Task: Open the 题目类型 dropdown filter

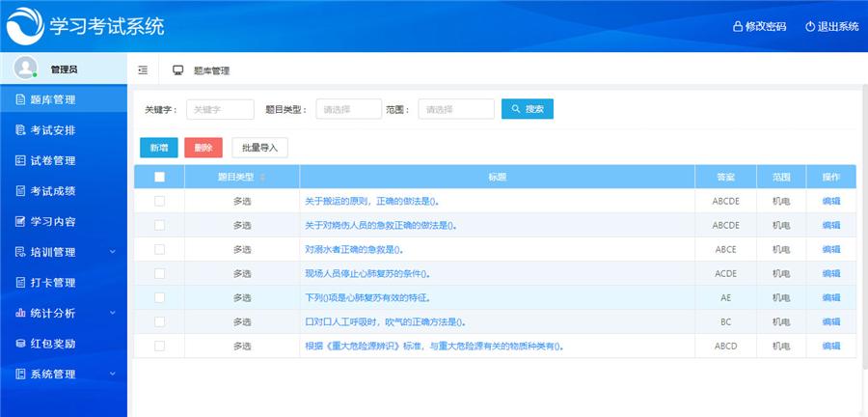Action: 348,109
